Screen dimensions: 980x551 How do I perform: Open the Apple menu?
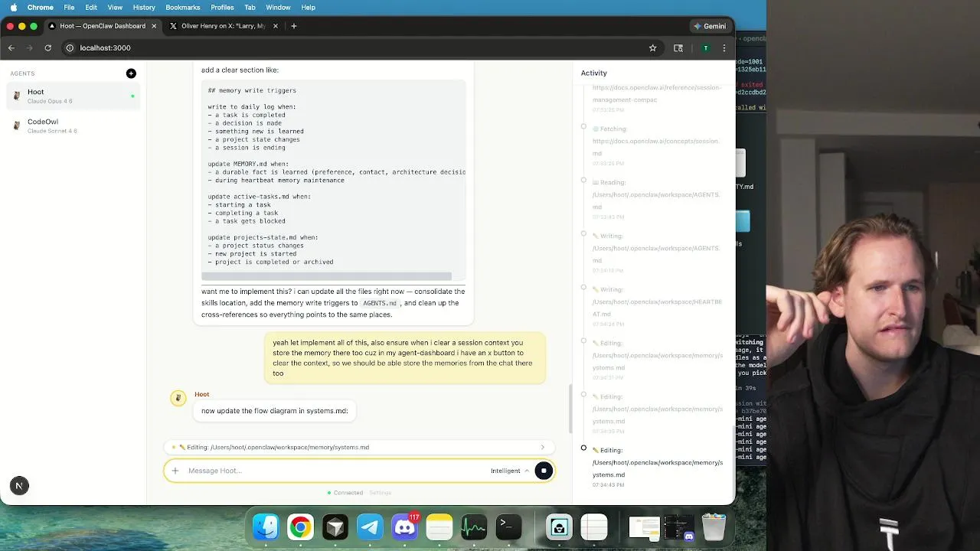pyautogui.click(x=13, y=7)
